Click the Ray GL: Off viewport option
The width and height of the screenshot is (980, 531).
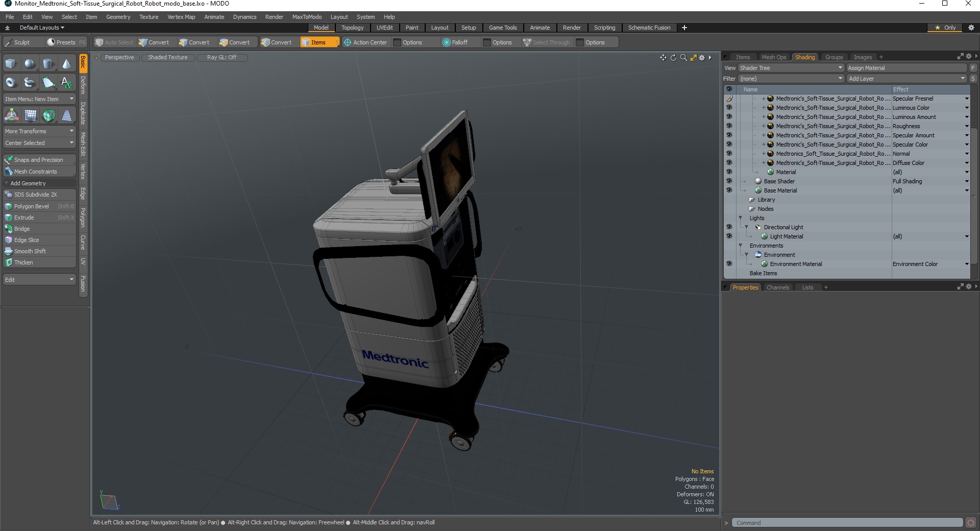(222, 58)
